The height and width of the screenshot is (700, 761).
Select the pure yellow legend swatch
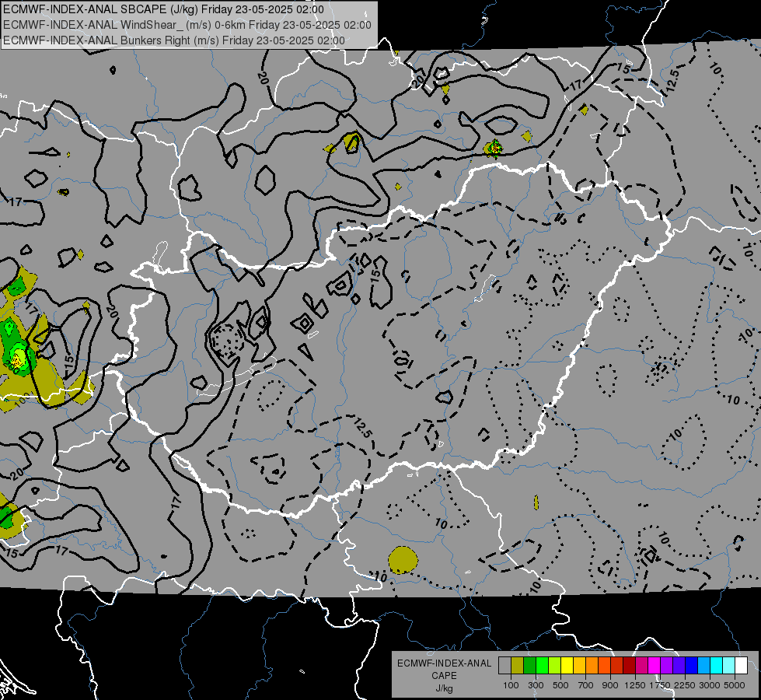click(567, 666)
